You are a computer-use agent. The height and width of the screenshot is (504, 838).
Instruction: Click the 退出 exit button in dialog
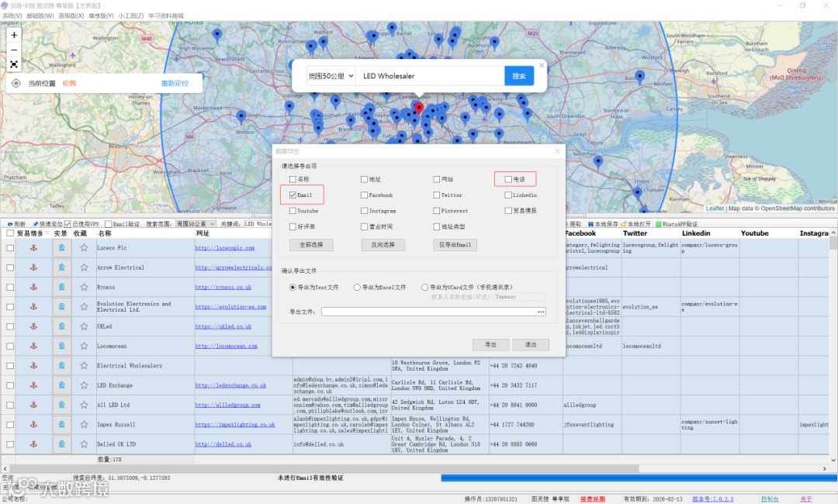click(x=530, y=345)
